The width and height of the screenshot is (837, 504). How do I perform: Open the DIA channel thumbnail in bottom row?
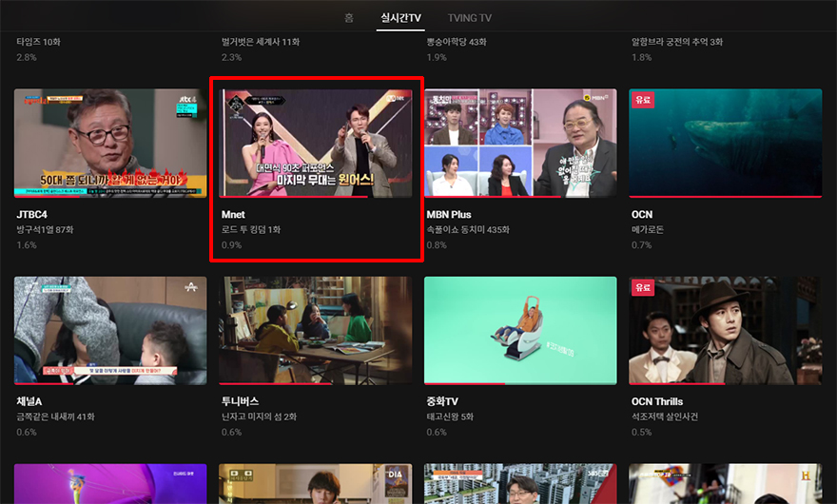316,484
